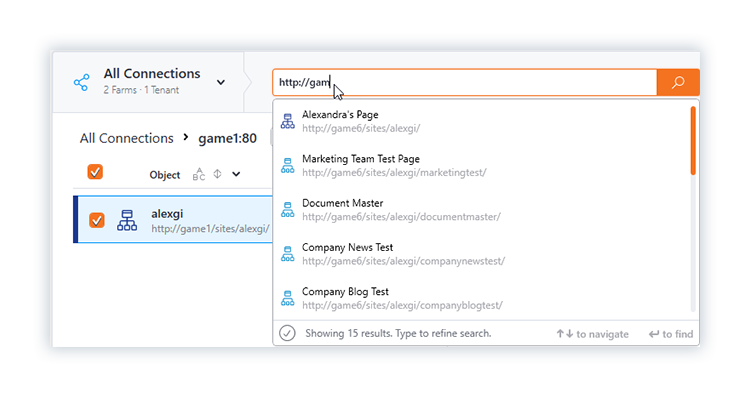The image size is (750, 397).
Task: Click the http://game1/sites/alexgi/ URL text
Action: 210,229
